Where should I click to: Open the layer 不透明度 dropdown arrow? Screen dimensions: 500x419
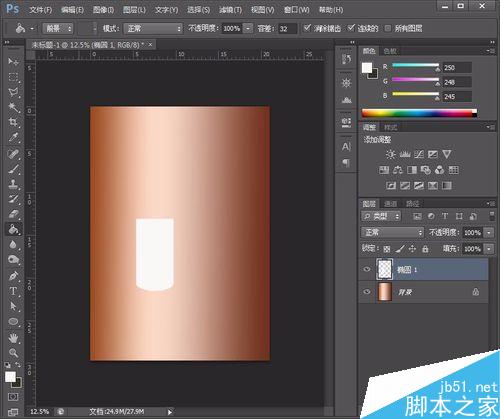pos(489,232)
